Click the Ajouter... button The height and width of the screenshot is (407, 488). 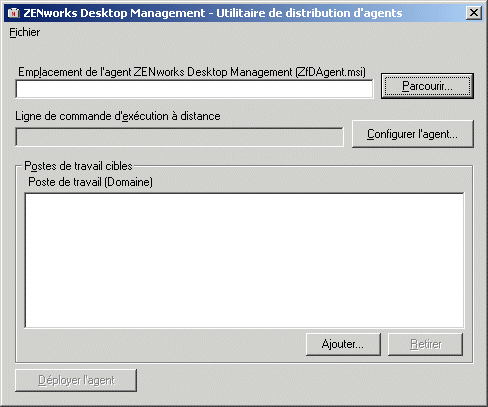[343, 344]
